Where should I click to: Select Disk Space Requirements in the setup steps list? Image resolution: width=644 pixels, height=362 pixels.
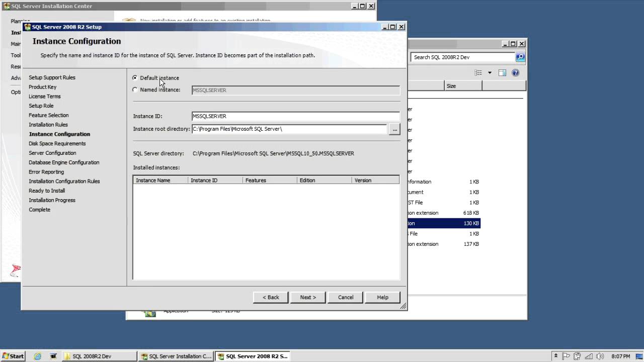pyautogui.click(x=57, y=143)
